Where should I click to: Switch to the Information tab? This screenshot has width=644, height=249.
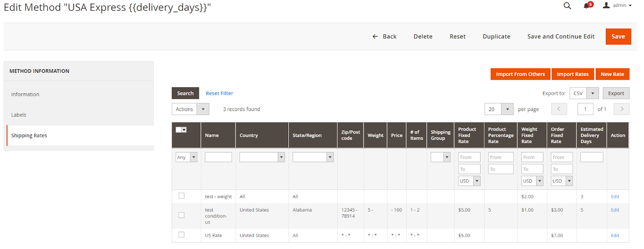click(x=25, y=95)
